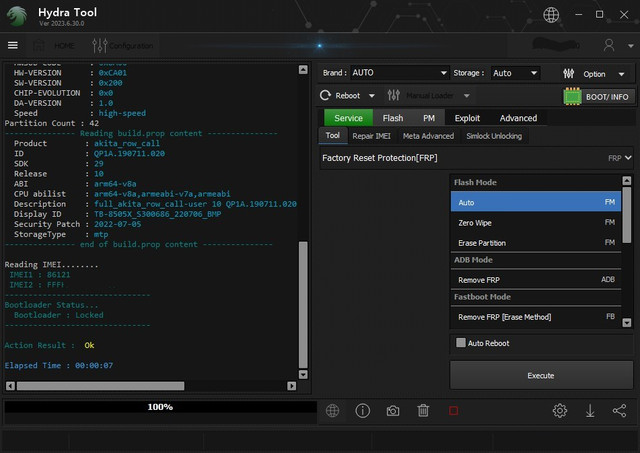Clear the log with trash icon
The image size is (640, 453).
click(x=423, y=410)
